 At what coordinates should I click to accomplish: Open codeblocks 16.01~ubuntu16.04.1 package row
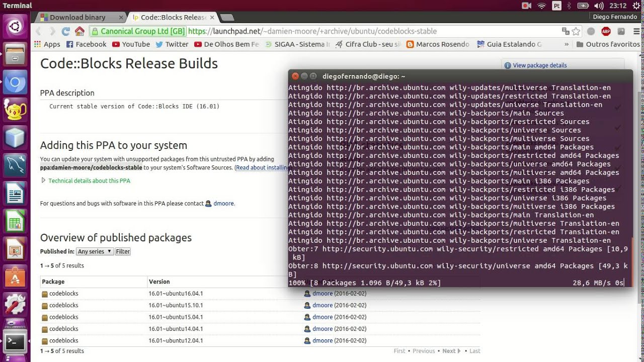(260, 294)
